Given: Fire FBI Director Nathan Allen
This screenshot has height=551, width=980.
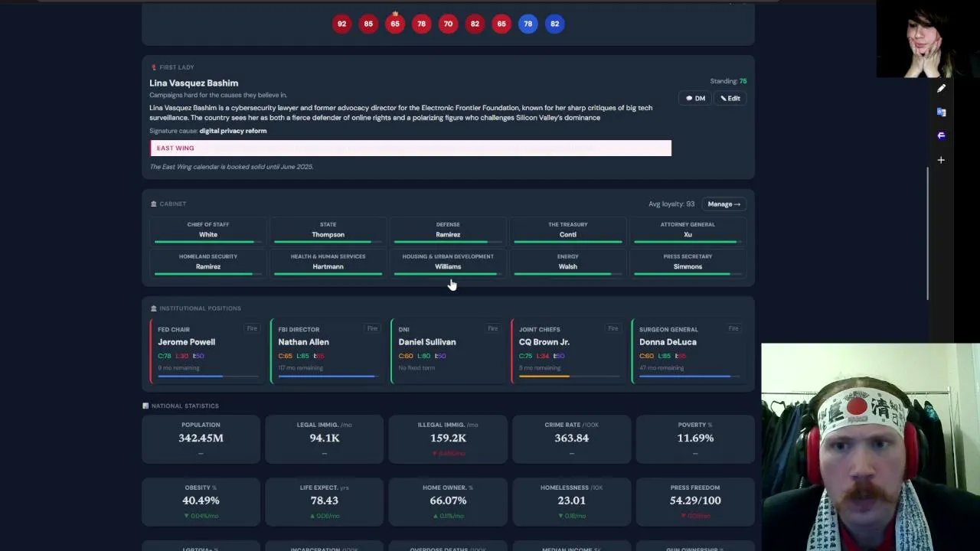Looking at the screenshot, I should tap(372, 328).
